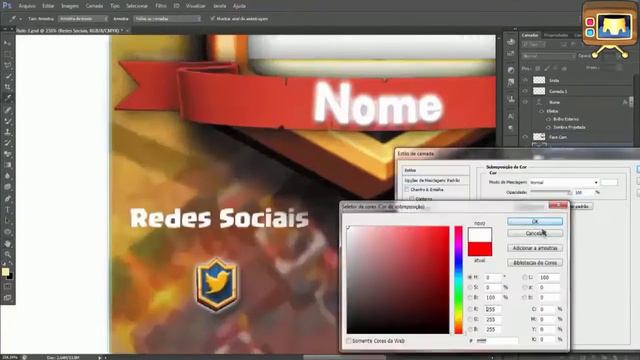Screen dimensions: 640x360
Task: Open Modo de Mesclagem dropdown
Action: click(564, 182)
